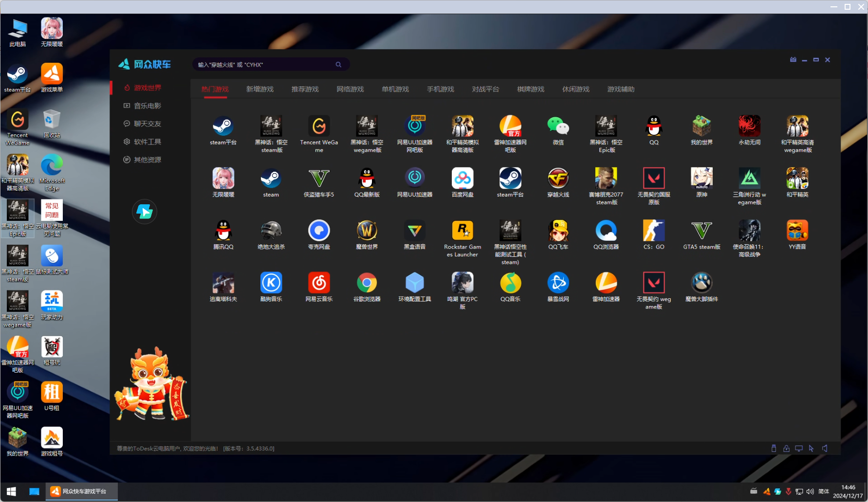Go to the 手机游戏 tab
The height and width of the screenshot is (502, 868).
[441, 90]
